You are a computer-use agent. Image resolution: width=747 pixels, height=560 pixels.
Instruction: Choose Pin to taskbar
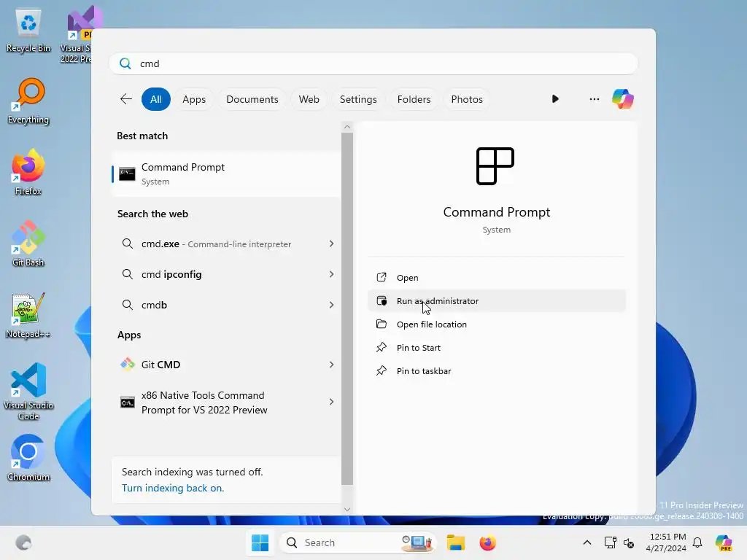coord(496,371)
